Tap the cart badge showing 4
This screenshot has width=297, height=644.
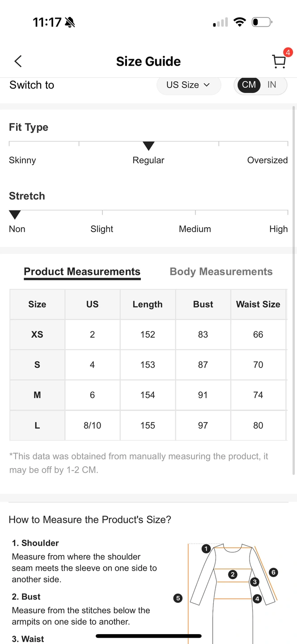(288, 52)
